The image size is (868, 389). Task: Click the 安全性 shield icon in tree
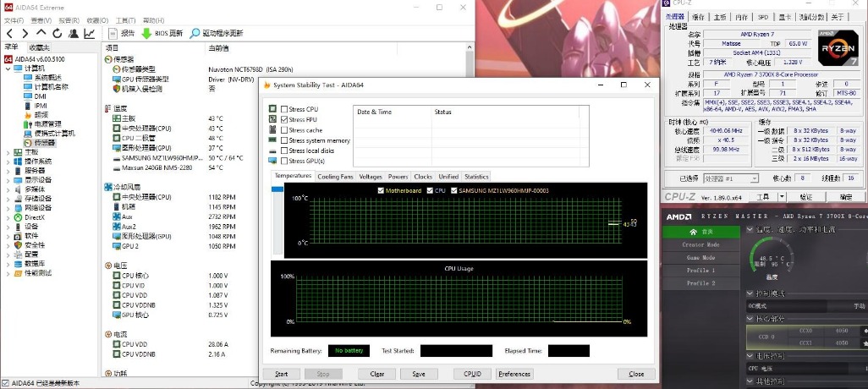19,245
